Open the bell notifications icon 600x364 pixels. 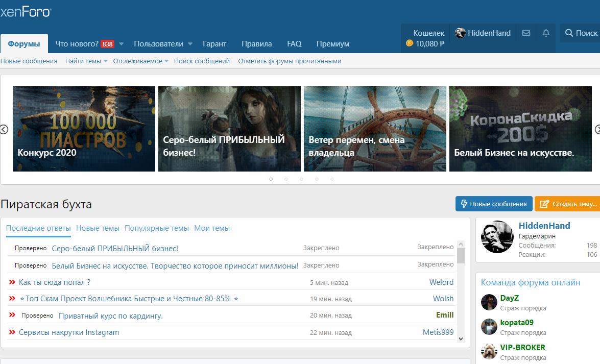(x=546, y=33)
